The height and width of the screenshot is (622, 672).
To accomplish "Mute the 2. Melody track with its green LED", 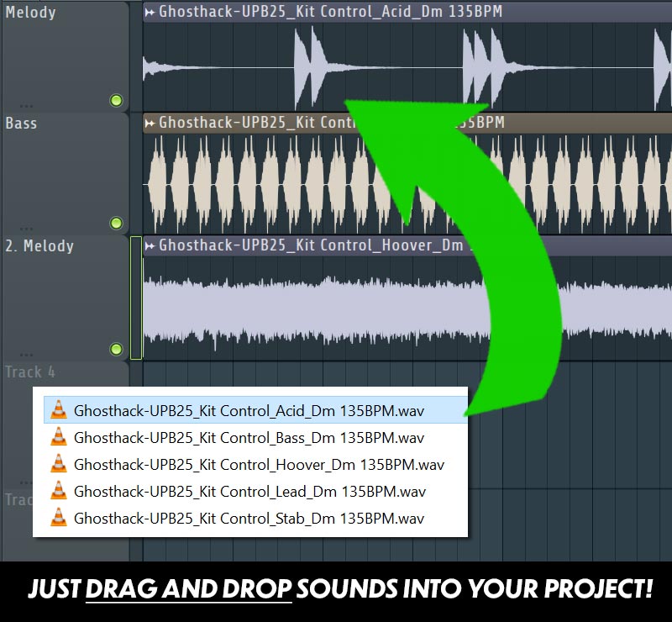I will (x=116, y=349).
